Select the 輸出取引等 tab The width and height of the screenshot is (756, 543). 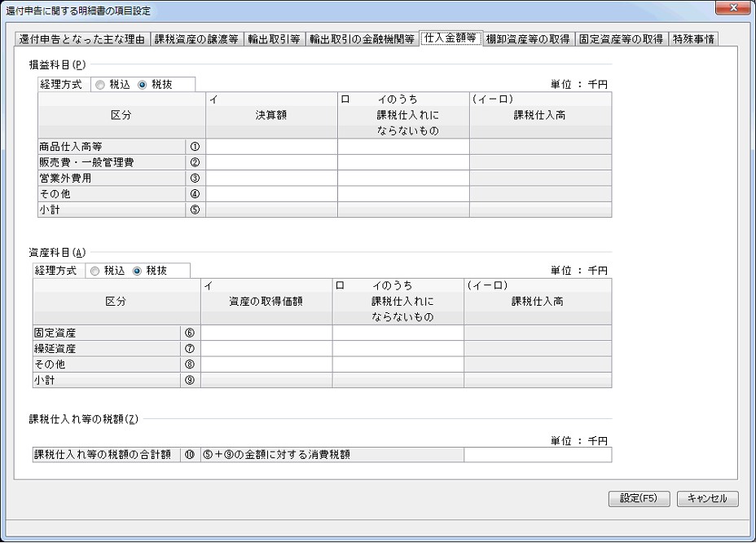pos(275,39)
